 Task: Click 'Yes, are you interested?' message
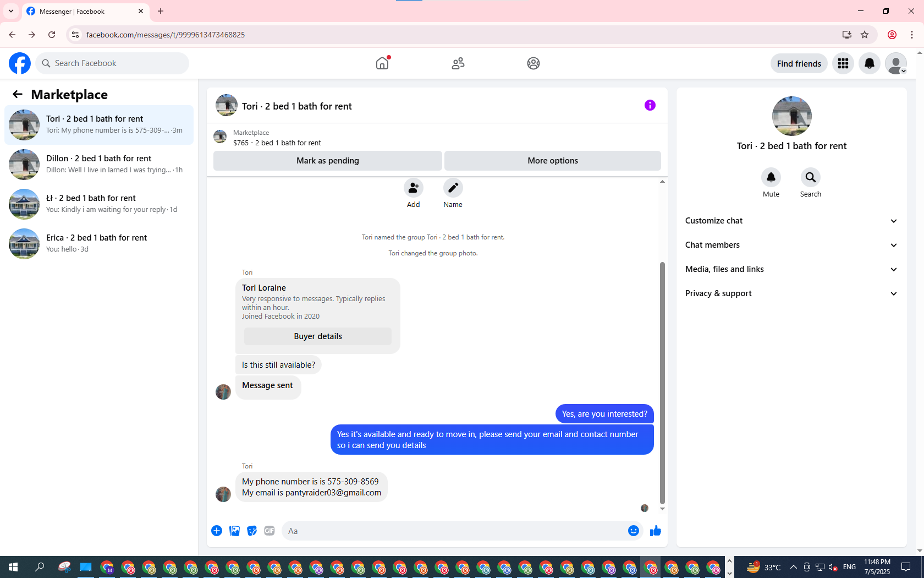(x=604, y=414)
